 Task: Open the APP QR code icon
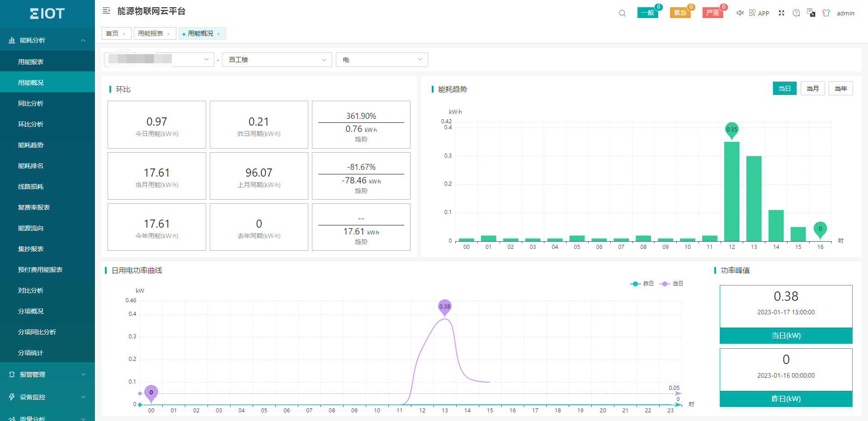pyautogui.click(x=752, y=13)
